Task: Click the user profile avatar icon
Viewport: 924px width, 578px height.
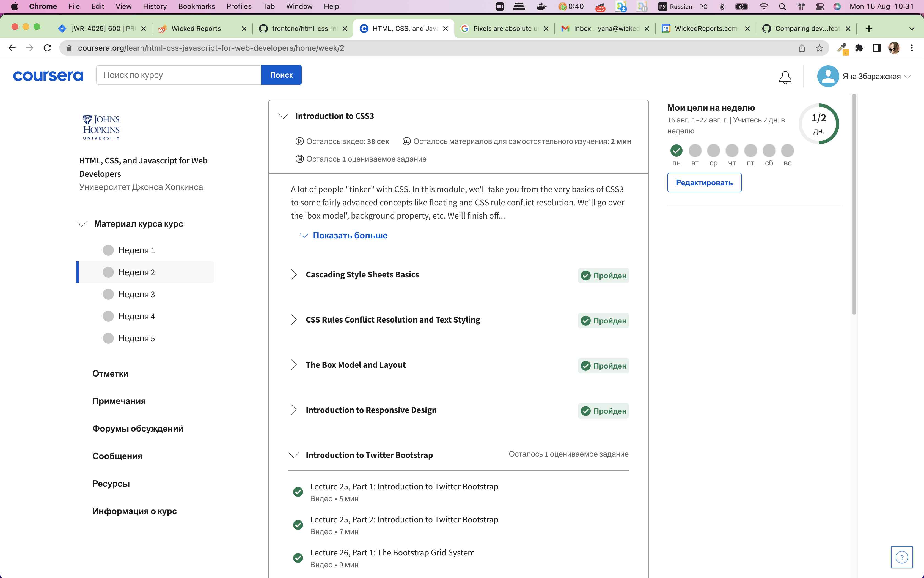Action: pyautogui.click(x=828, y=77)
